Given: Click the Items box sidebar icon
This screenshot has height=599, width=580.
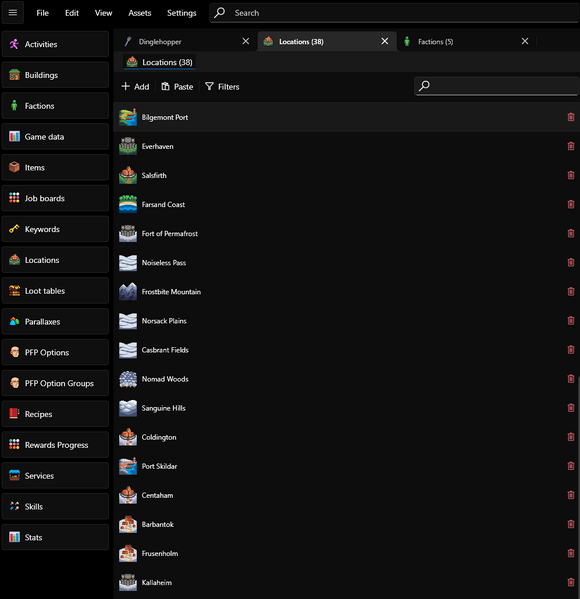Looking at the screenshot, I should coord(15,167).
